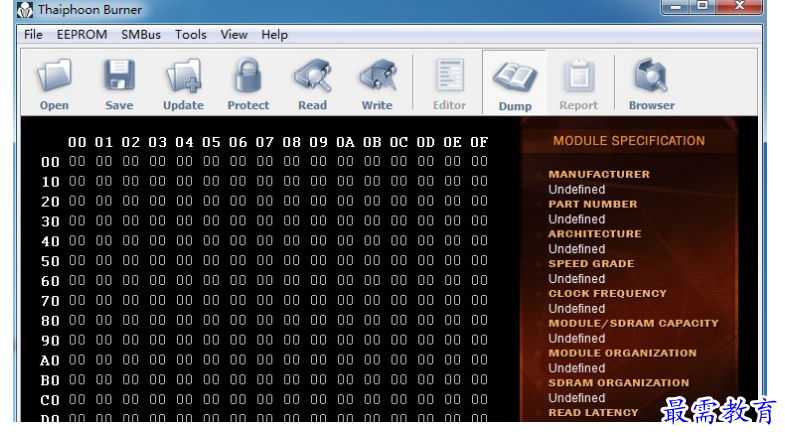Screen dimensions: 785x443
Task: Click Undefined value under MODULE ORGANIZATION
Action: point(576,368)
